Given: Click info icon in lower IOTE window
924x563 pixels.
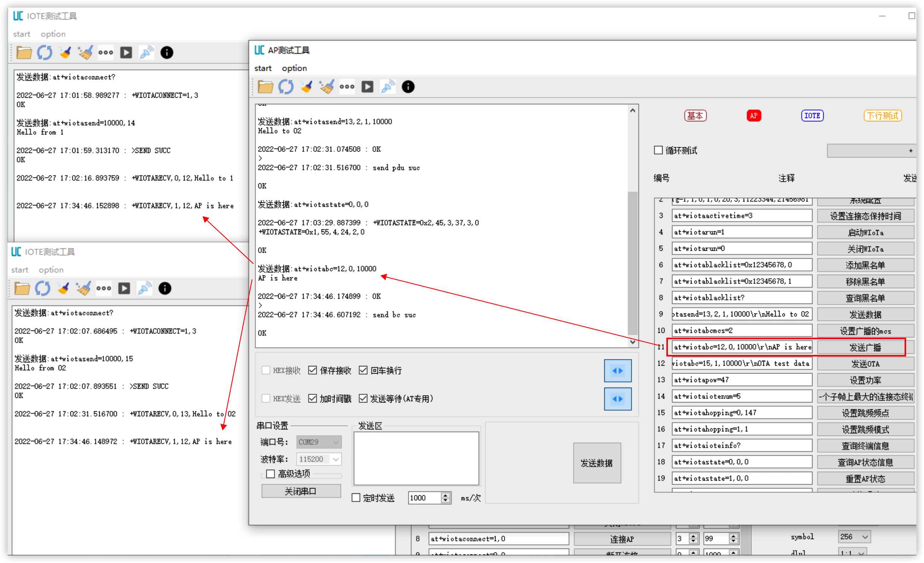Looking at the screenshot, I should click(x=165, y=288).
